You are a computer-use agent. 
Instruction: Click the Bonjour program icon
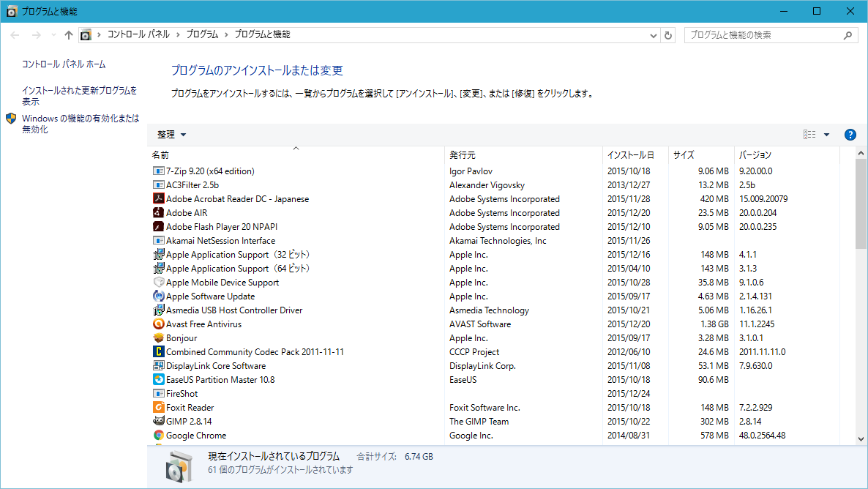159,337
